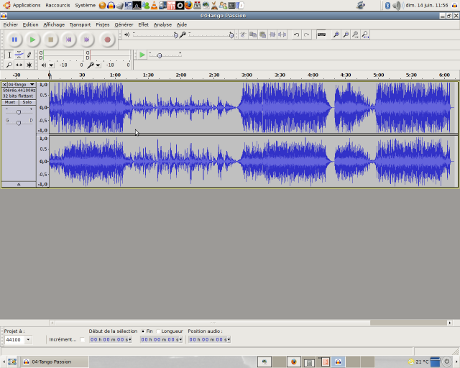Click the track gain slider knob
Viewport: 460px width, 368px height.
tap(19, 112)
